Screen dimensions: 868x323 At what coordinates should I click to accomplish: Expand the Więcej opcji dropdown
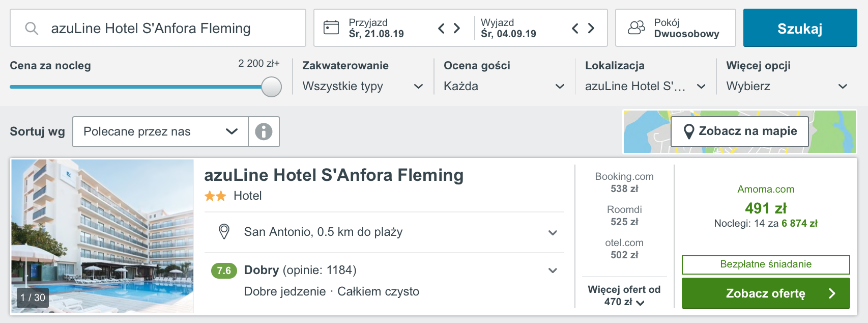pos(787,86)
